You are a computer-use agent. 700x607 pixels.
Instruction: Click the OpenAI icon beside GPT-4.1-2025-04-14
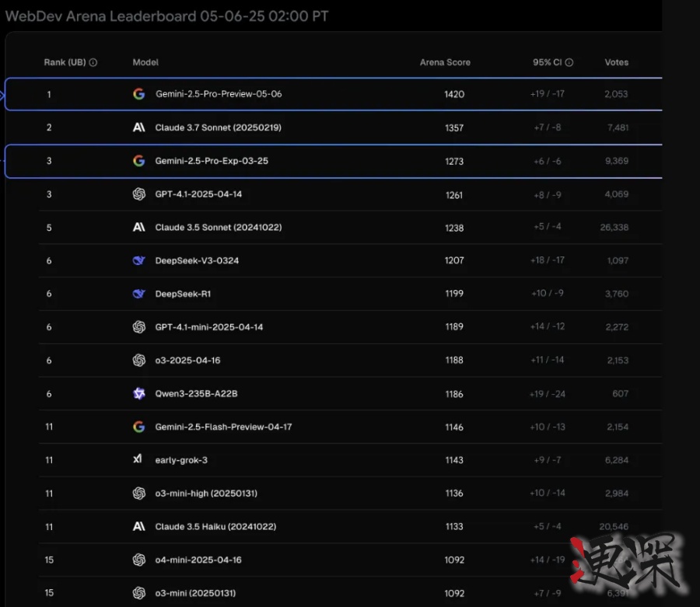[139, 194]
